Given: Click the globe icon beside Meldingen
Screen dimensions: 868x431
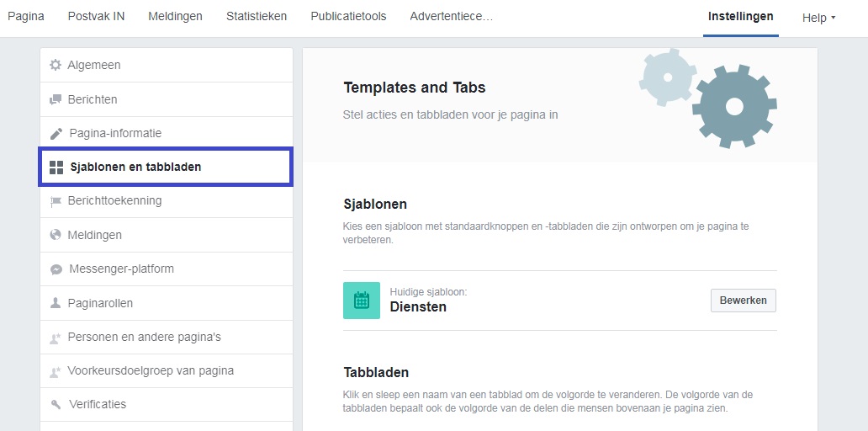Looking at the screenshot, I should (56, 235).
